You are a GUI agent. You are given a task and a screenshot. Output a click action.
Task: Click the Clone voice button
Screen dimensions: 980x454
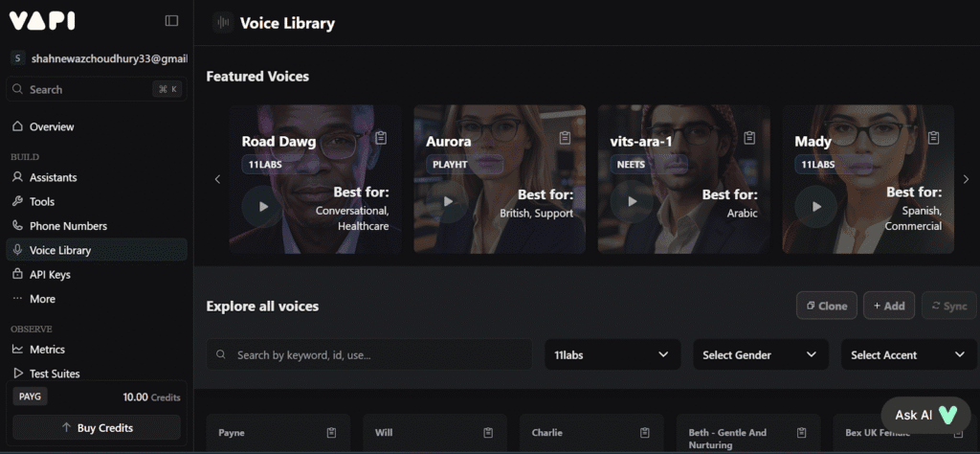826,306
